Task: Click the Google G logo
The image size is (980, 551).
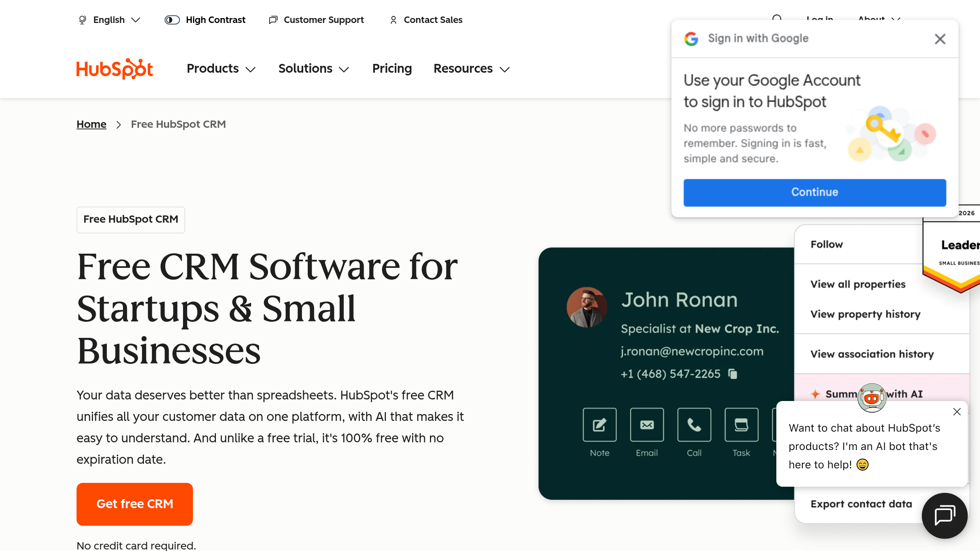Action: coord(691,39)
